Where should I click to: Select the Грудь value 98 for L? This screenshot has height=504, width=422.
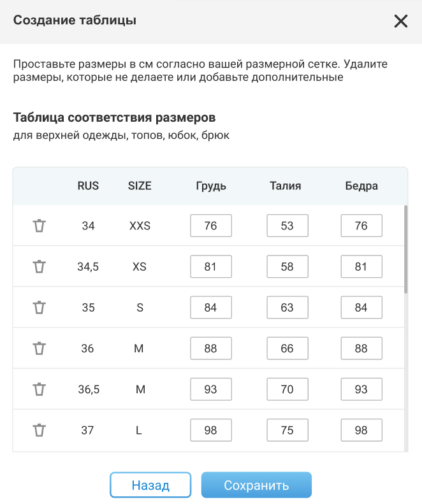(x=210, y=430)
